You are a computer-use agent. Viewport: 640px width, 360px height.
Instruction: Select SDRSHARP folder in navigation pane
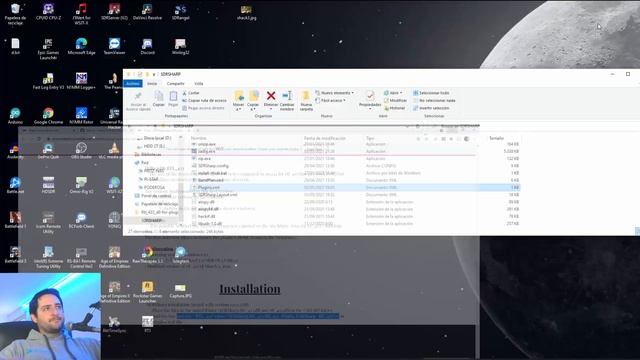(x=152, y=220)
